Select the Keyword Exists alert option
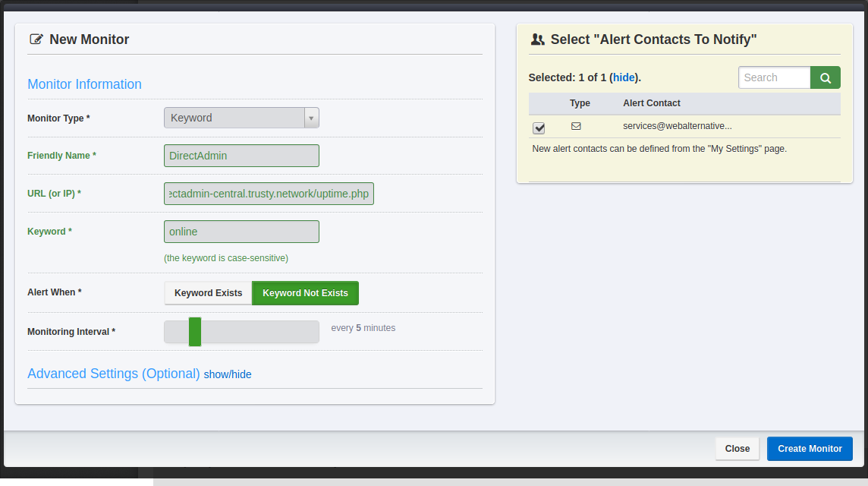Viewport: 868px width, 486px height. coord(208,293)
